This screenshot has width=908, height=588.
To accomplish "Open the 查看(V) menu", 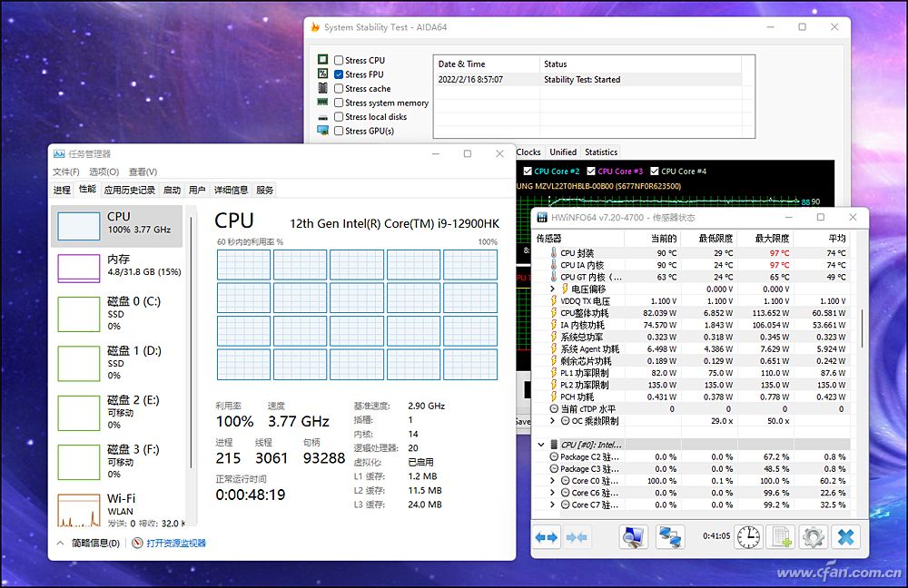I will (x=143, y=171).
